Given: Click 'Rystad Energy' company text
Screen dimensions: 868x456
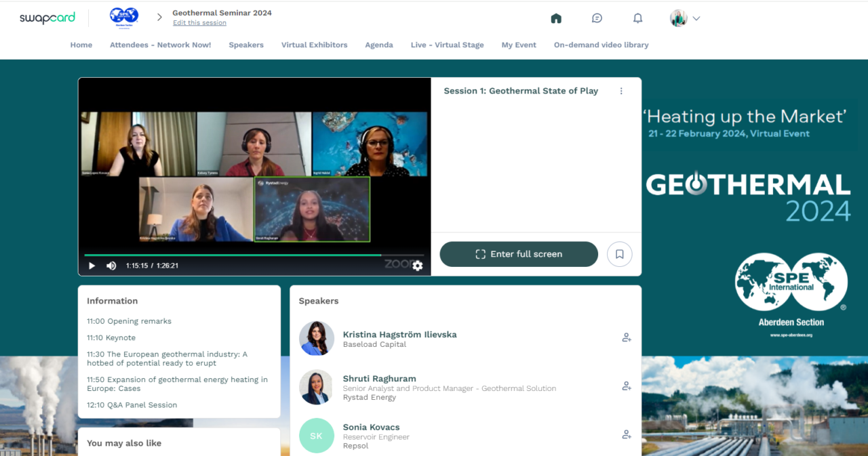Looking at the screenshot, I should click(x=370, y=398).
